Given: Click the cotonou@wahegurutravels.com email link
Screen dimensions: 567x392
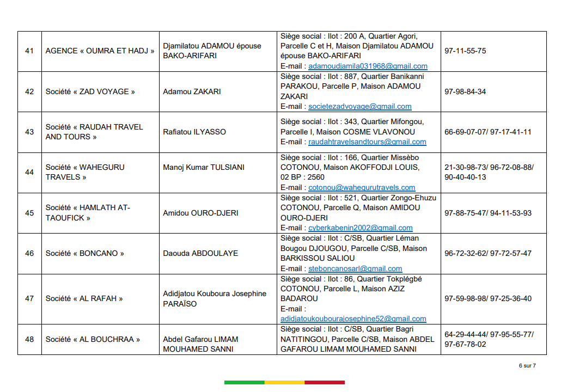Looking at the screenshot, I should (362, 187).
